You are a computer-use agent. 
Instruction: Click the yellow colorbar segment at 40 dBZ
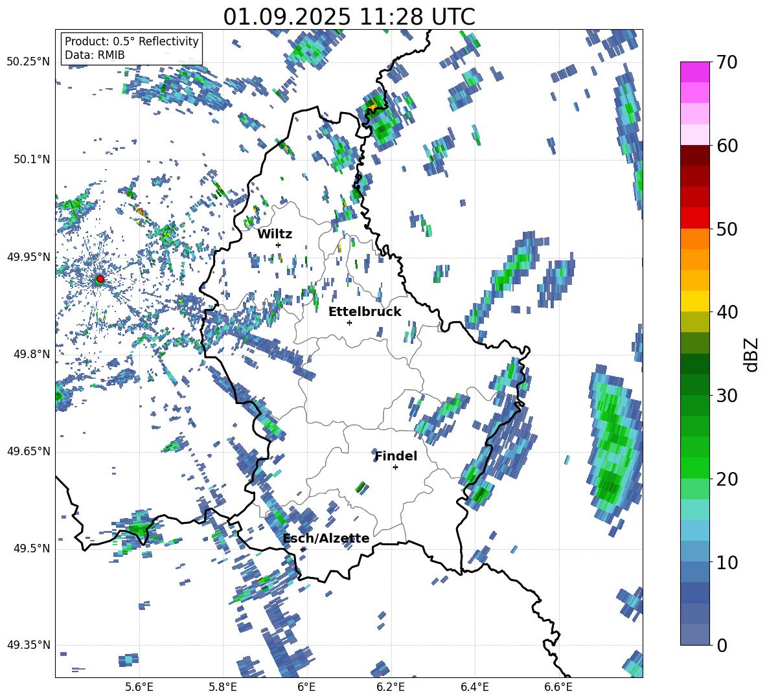pos(694,301)
